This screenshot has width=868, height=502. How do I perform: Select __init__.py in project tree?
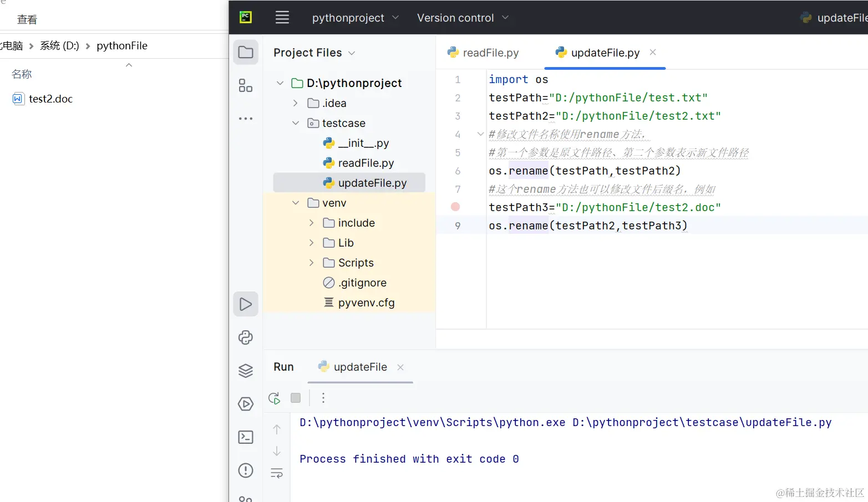356,143
